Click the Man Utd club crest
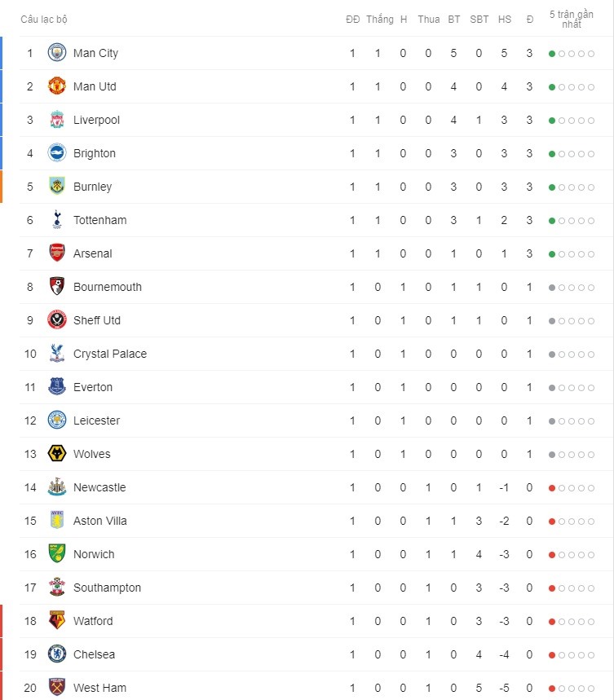This screenshot has height=700, width=614. coord(57,86)
